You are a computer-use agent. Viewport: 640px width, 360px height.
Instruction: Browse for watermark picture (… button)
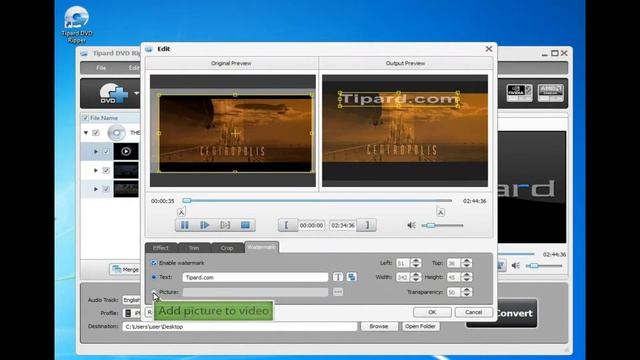pos(338,292)
